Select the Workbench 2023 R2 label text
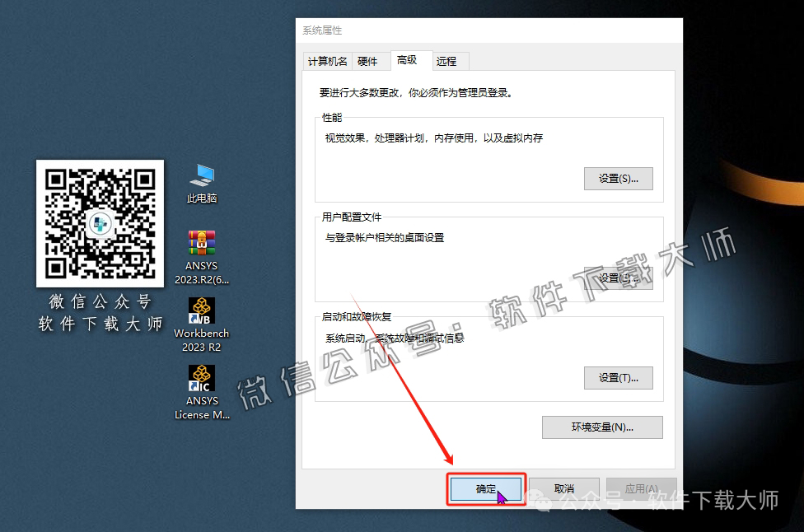The image size is (804, 532). 202,340
